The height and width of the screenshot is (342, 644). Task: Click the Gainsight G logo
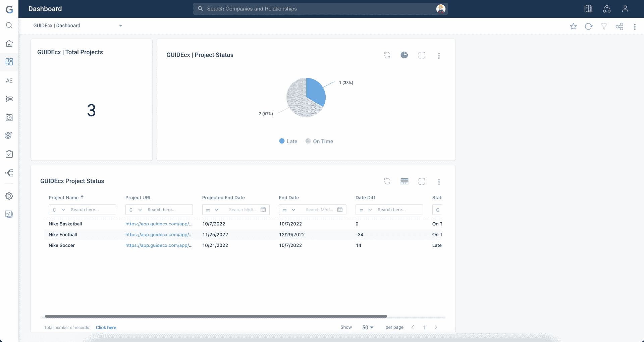click(9, 9)
